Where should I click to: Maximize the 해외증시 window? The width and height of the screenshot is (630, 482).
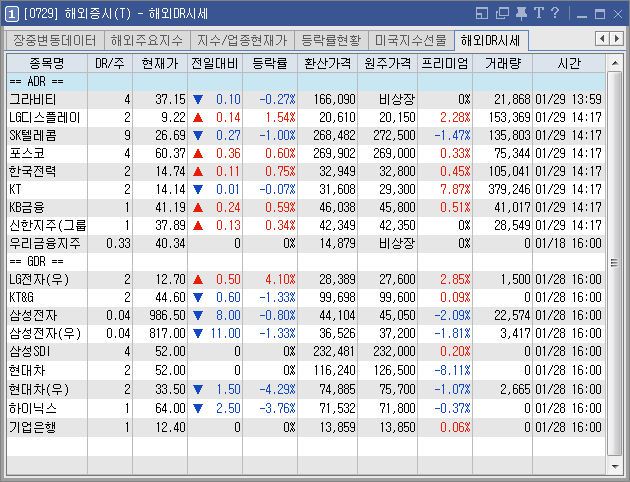[x=600, y=14]
